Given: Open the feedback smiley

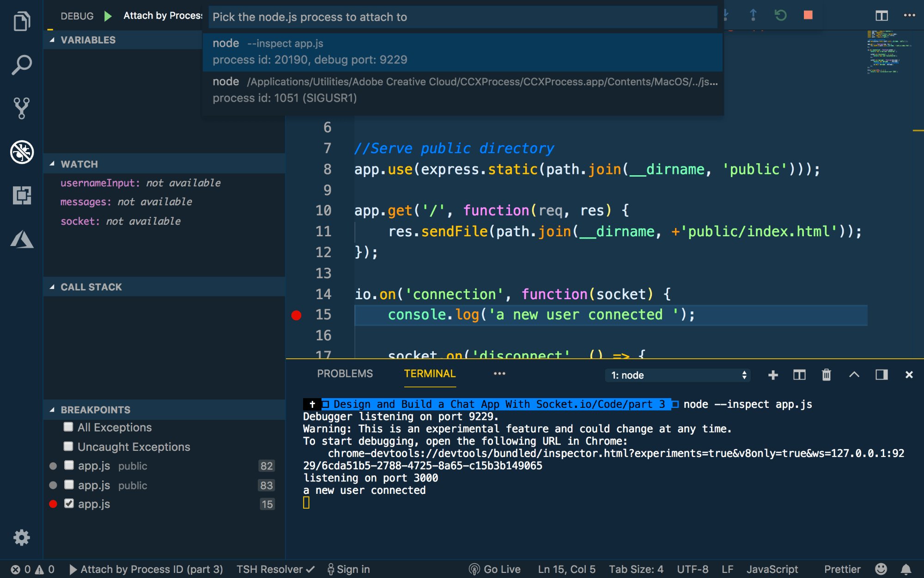Looking at the screenshot, I should (x=881, y=569).
